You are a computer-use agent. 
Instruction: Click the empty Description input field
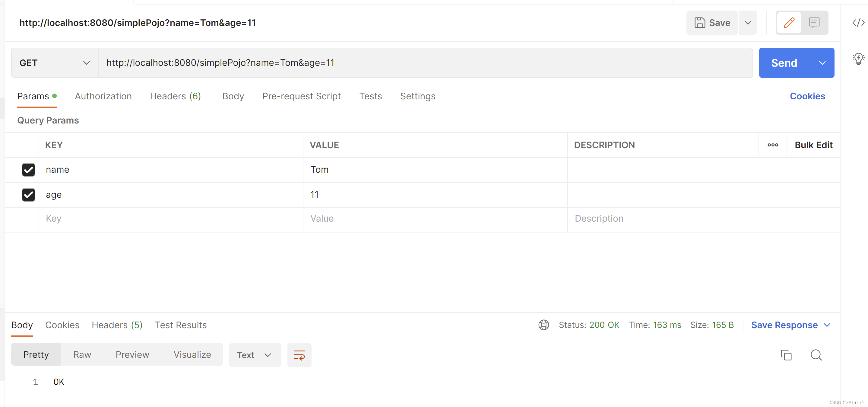(x=704, y=219)
